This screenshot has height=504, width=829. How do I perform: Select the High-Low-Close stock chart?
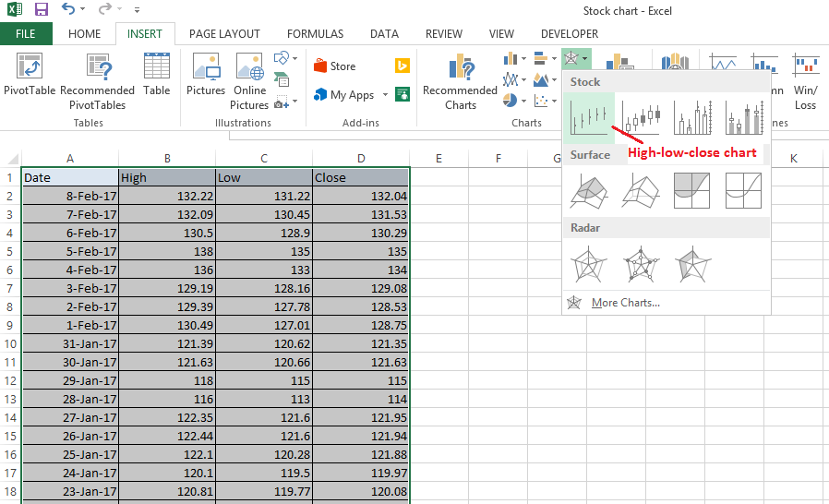[589, 118]
